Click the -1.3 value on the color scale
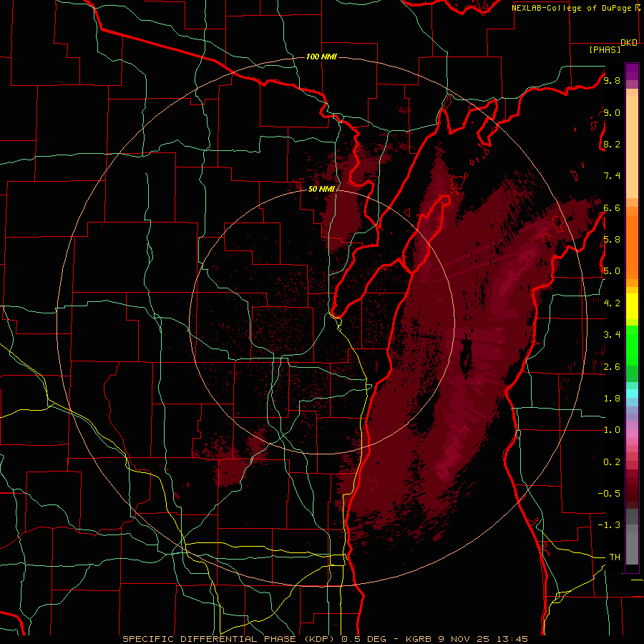Screen dimensions: 644x644 pos(609,525)
